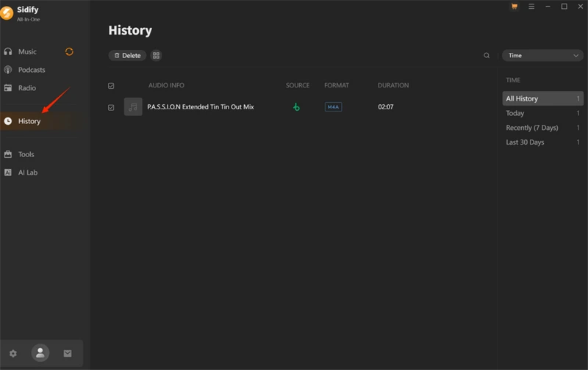Click the AUDIO INFO column header

click(166, 85)
